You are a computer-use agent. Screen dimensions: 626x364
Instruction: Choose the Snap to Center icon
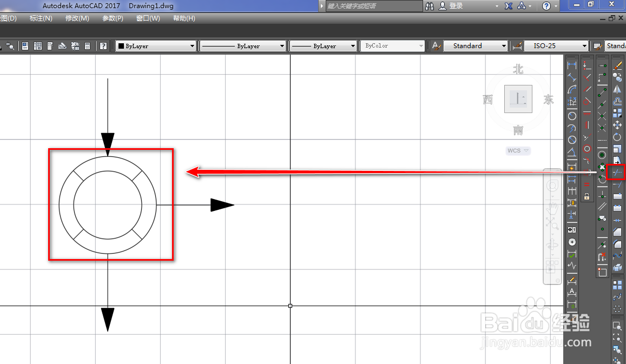602,155
